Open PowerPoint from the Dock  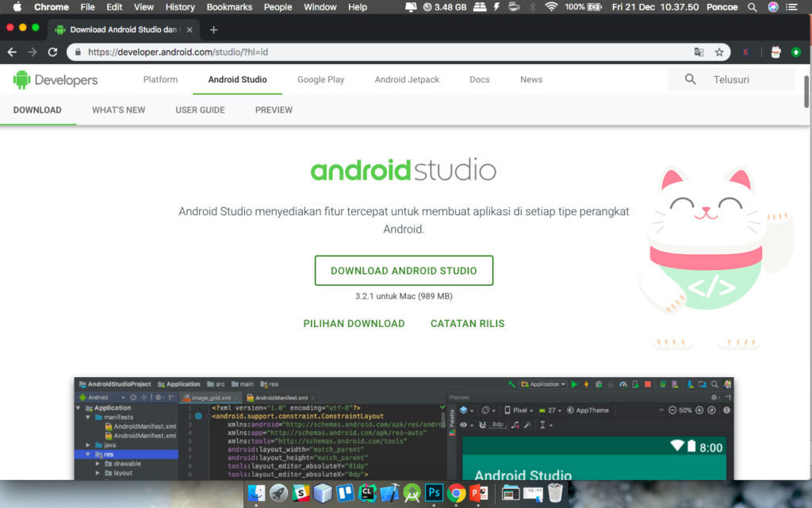[x=478, y=493]
